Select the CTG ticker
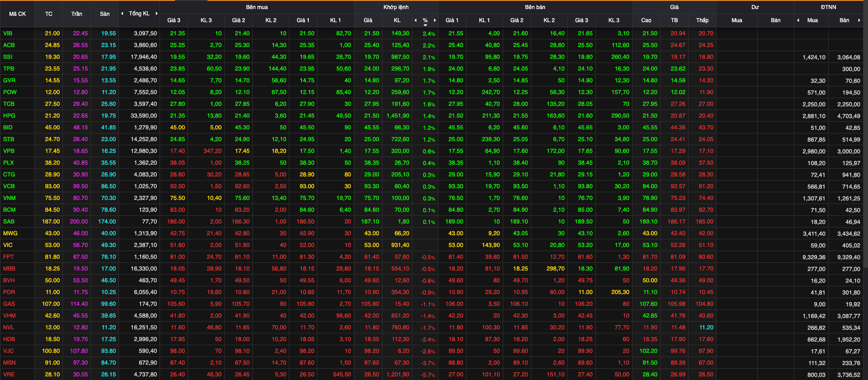Viewport: 868px width, 380px height. point(9,175)
